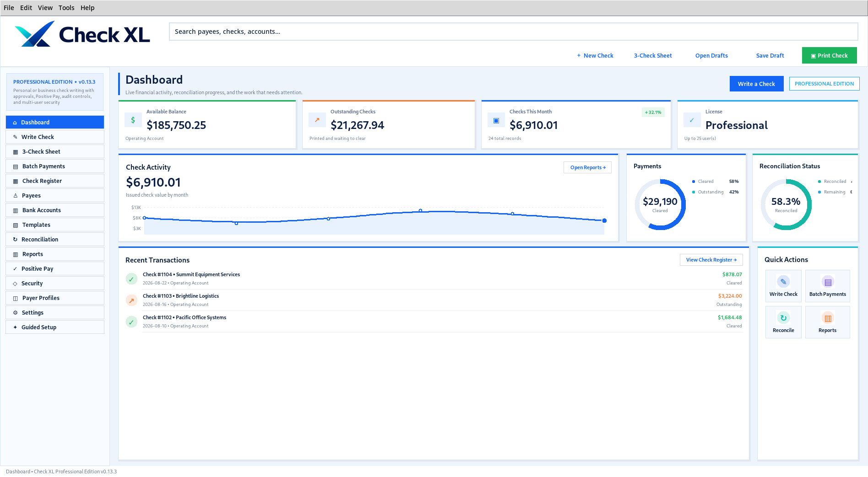Click the Check XL logo
The width and height of the screenshot is (868, 477).
click(x=82, y=34)
